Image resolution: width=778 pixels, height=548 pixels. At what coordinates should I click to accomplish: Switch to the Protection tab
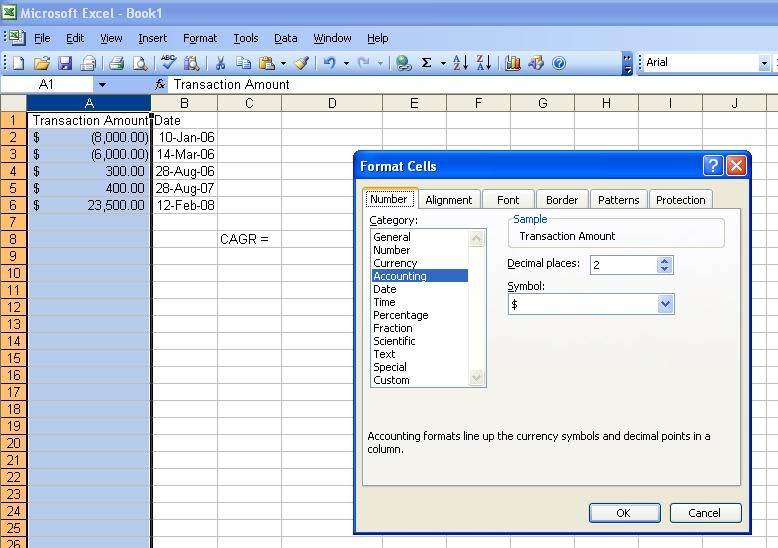(680, 200)
